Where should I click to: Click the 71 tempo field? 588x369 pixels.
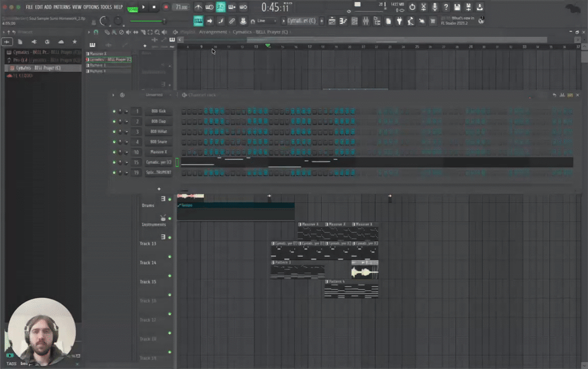[x=181, y=7]
